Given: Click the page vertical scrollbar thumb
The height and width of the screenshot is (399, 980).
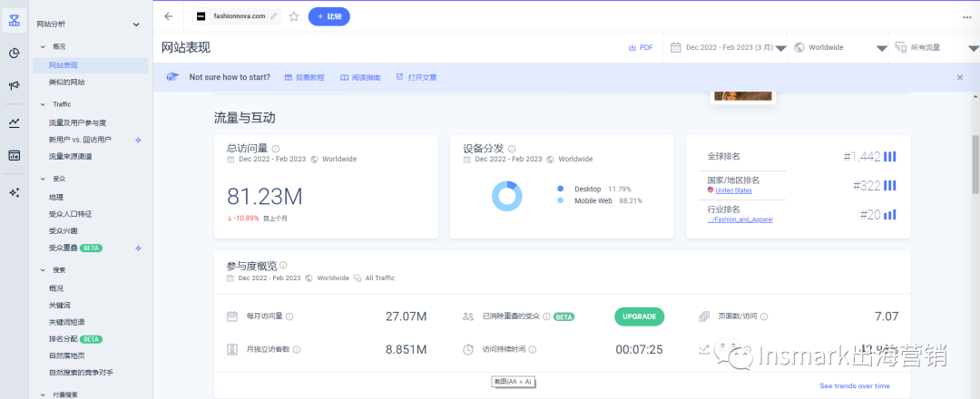Looking at the screenshot, I should (975, 163).
